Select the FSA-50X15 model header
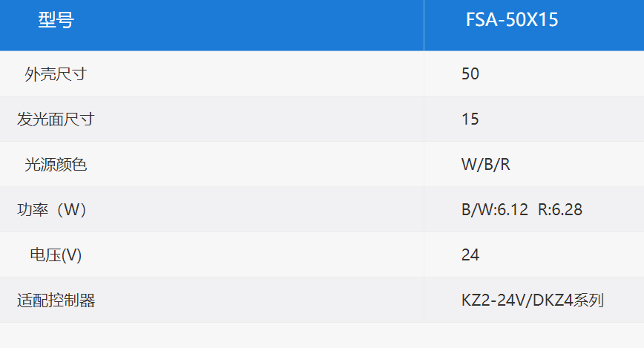Image resolution: width=644 pixels, height=348 pixels. pyautogui.click(x=512, y=20)
